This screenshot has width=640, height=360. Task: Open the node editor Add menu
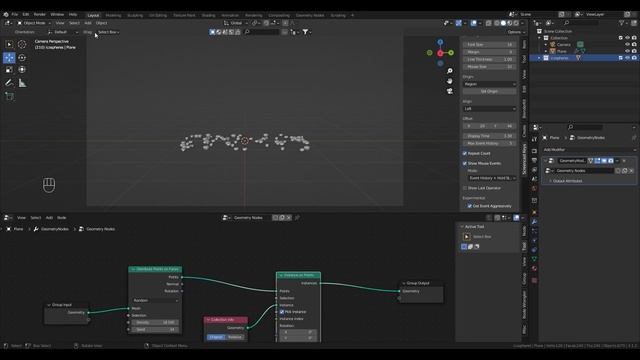(49, 218)
